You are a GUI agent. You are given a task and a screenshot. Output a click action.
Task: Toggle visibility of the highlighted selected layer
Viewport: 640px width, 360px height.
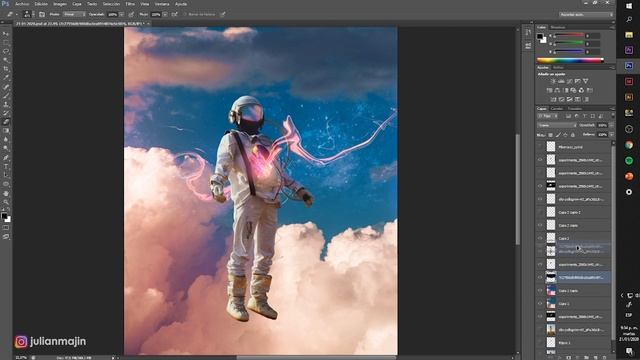pyautogui.click(x=540, y=278)
